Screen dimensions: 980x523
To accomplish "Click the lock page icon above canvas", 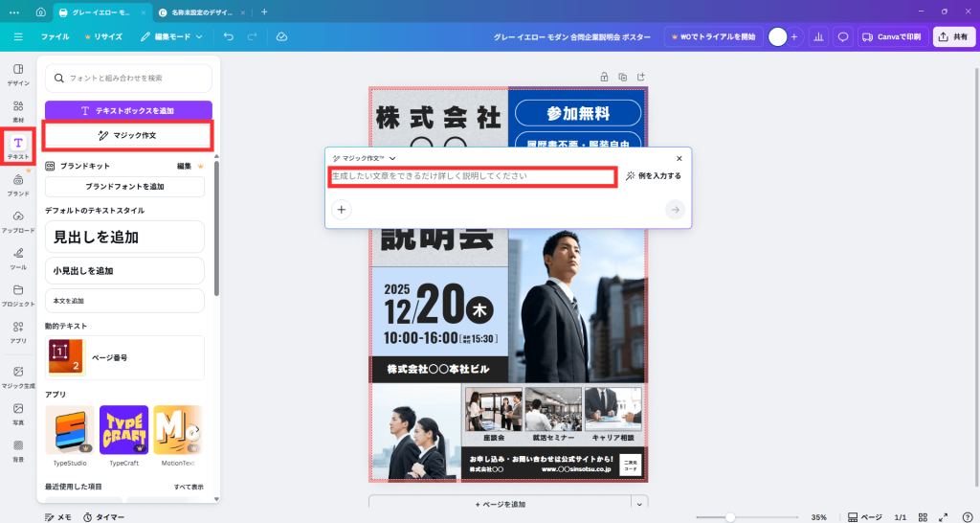I will point(604,77).
